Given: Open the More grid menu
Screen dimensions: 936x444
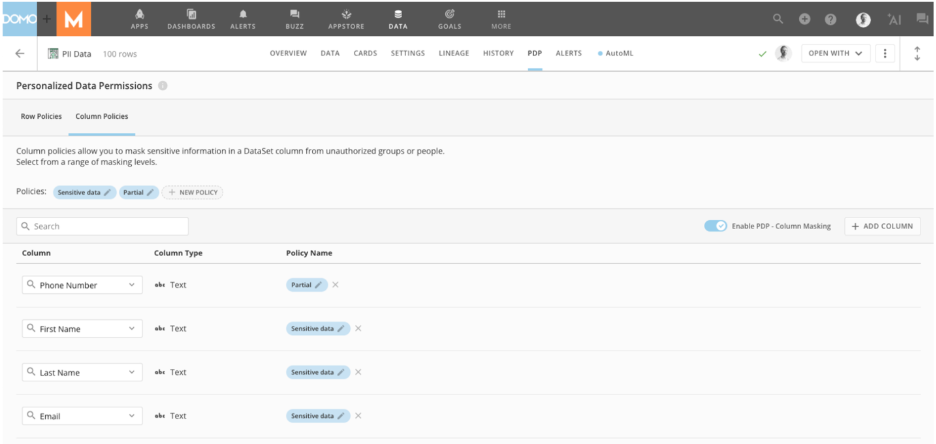Looking at the screenshot, I should pyautogui.click(x=501, y=18).
